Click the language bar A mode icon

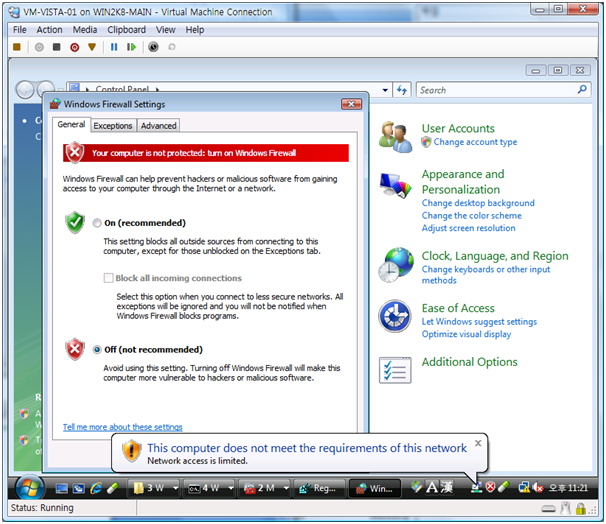tap(432, 487)
